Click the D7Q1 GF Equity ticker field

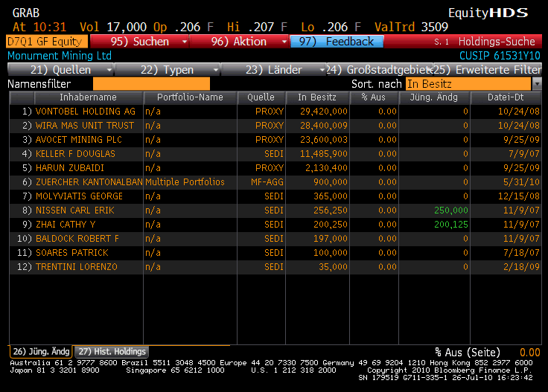[47, 42]
